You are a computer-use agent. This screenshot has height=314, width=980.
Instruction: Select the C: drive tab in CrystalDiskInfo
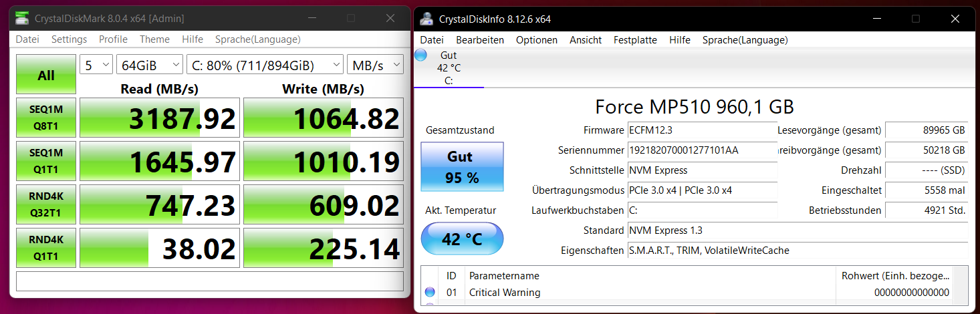pos(449,68)
